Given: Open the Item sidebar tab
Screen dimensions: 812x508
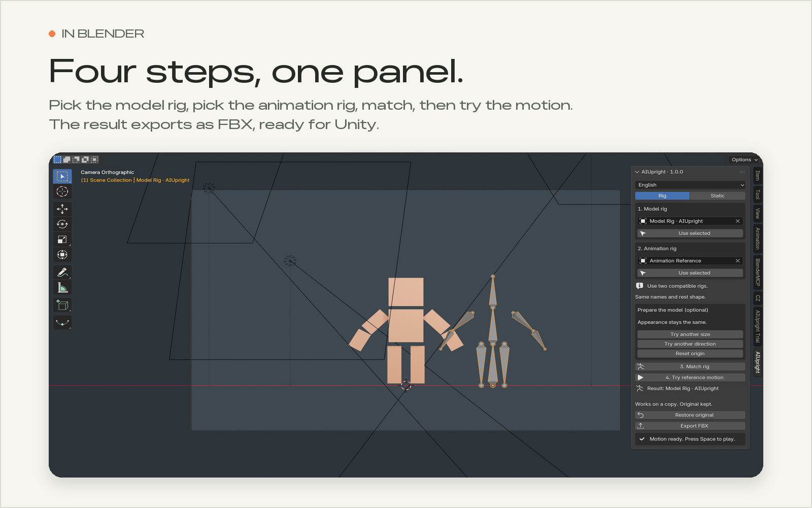Looking at the screenshot, I should (x=757, y=176).
